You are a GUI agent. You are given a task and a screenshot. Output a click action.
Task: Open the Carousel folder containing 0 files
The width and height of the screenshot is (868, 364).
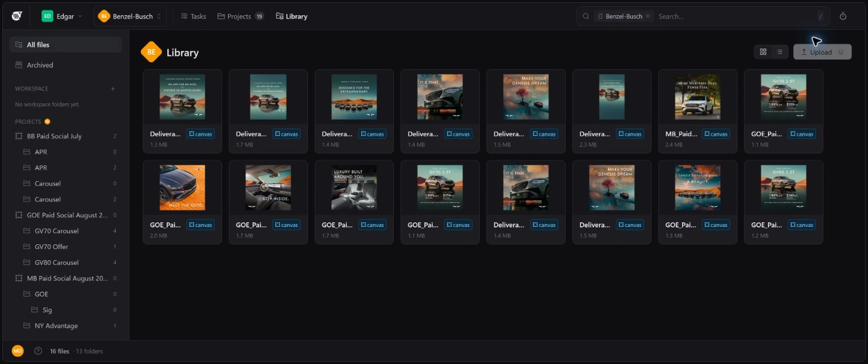66,183
